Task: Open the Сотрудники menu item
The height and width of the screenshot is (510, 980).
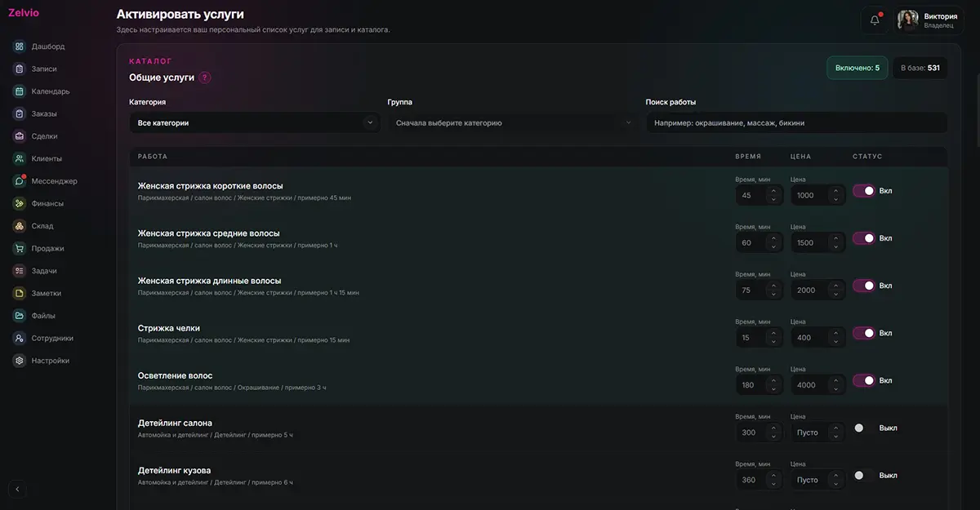Action: (x=51, y=338)
